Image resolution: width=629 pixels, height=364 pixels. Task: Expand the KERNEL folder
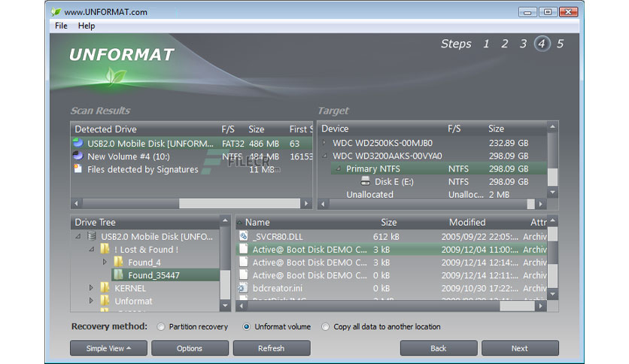91,287
